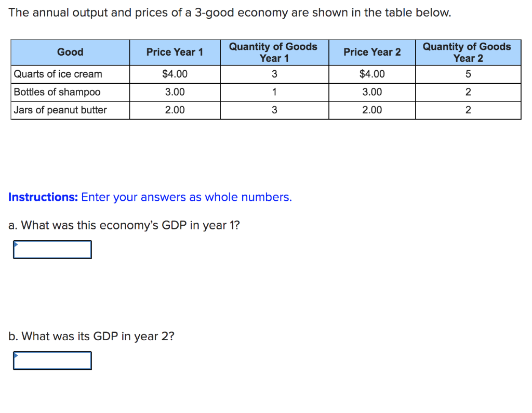The width and height of the screenshot is (532, 413).
Task: Select the ice cream quantity 5 in Year 2
Action: click(467, 74)
